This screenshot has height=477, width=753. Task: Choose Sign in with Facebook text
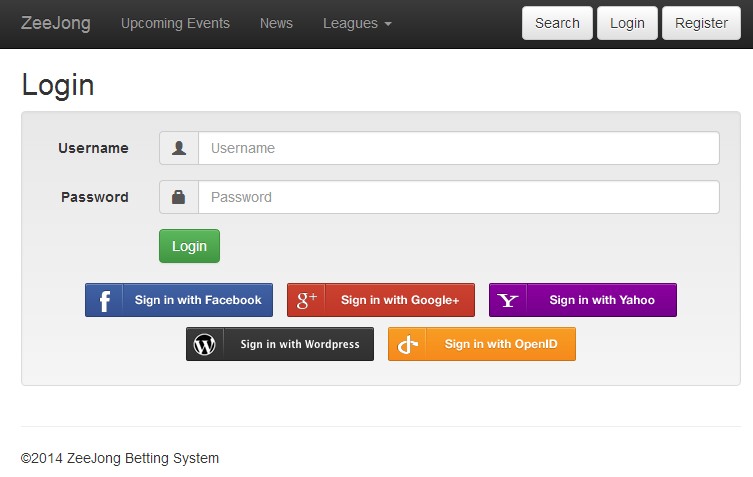pyautogui.click(x=198, y=300)
